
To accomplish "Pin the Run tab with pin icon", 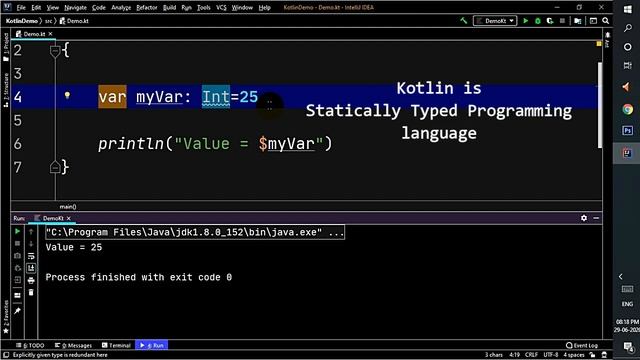I will pyautogui.click(x=17, y=311).
